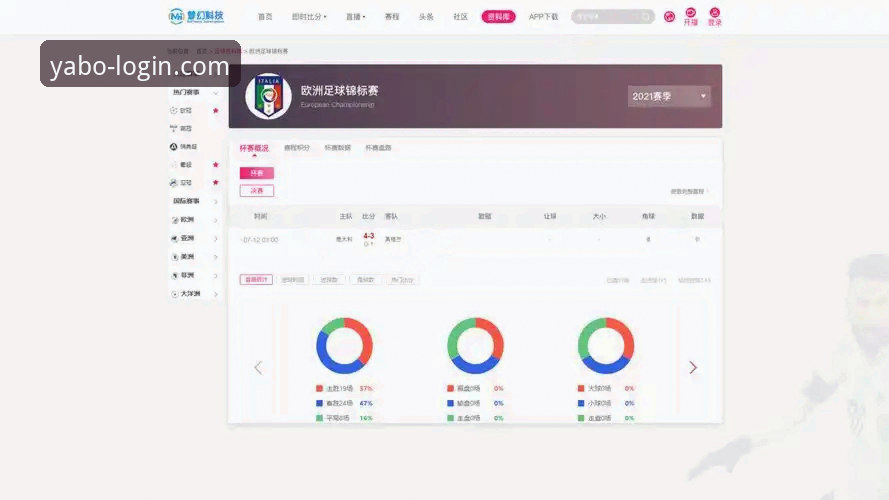This screenshot has width=889, height=500.
Task: Go to next chart with right arrow
Action: (693, 368)
